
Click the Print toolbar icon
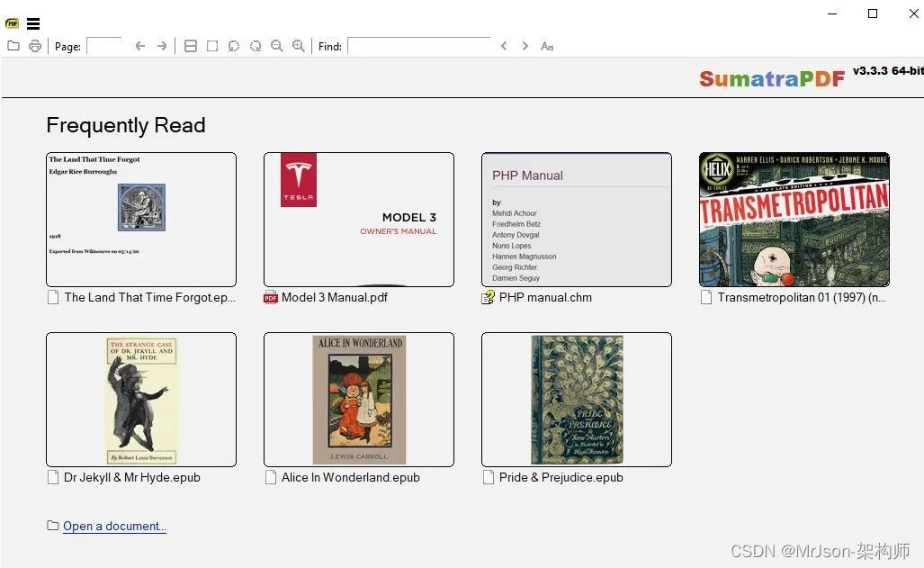(x=35, y=46)
